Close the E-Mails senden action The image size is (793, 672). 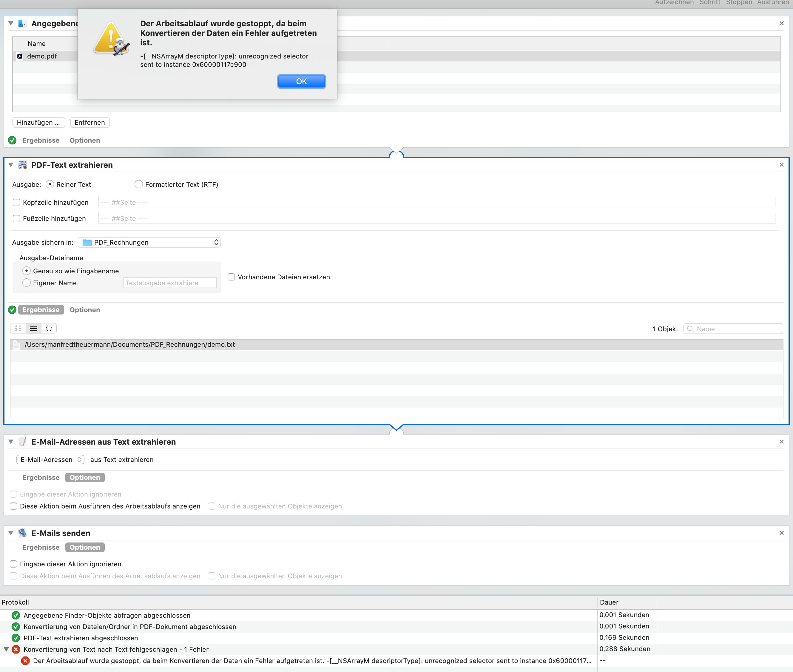click(782, 533)
